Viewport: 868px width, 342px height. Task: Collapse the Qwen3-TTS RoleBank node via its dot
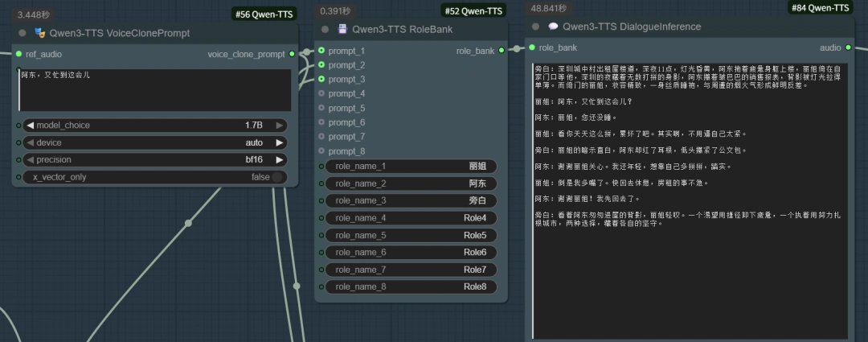325,30
